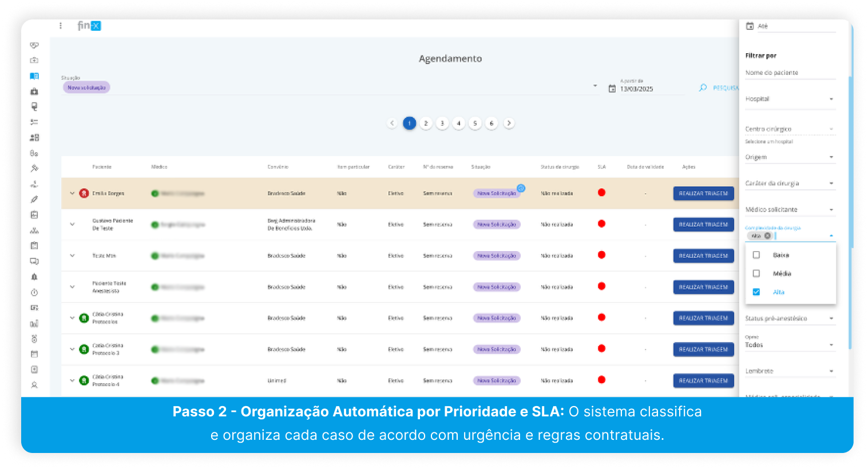
Task: Click the handshake icon at top of sidebar
Action: (34, 45)
